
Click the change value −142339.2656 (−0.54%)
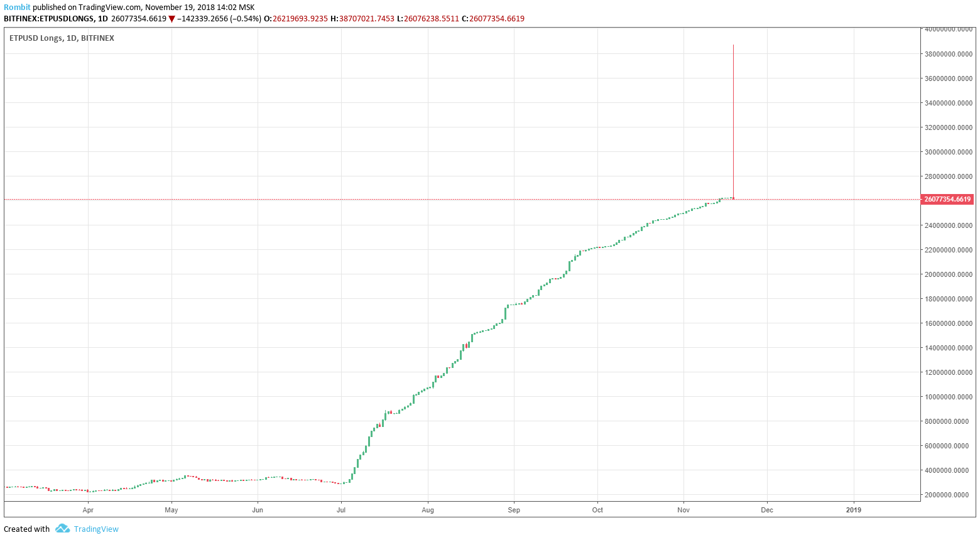tap(219, 19)
